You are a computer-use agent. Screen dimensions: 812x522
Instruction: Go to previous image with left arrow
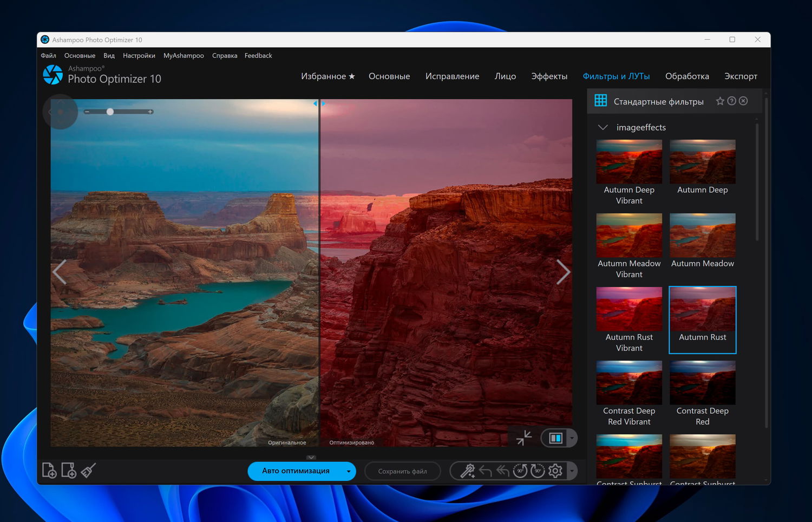[60, 272]
